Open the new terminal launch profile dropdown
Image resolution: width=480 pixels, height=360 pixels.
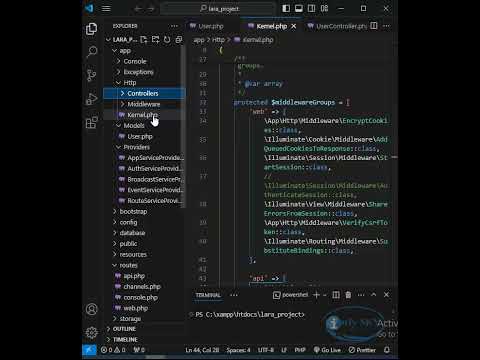[x=325, y=295]
